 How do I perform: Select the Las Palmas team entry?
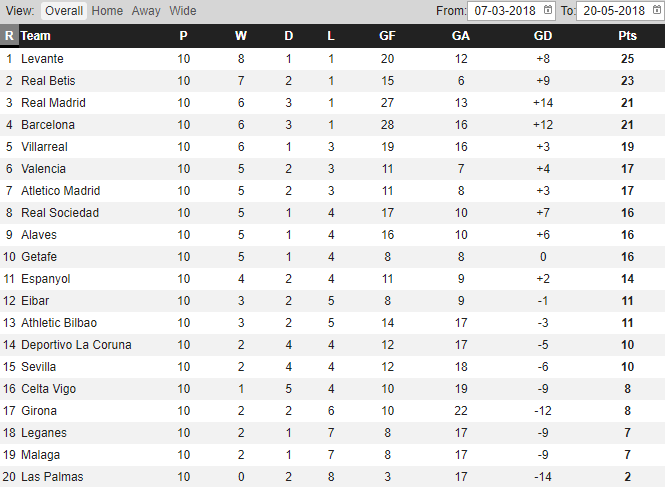[52, 476]
